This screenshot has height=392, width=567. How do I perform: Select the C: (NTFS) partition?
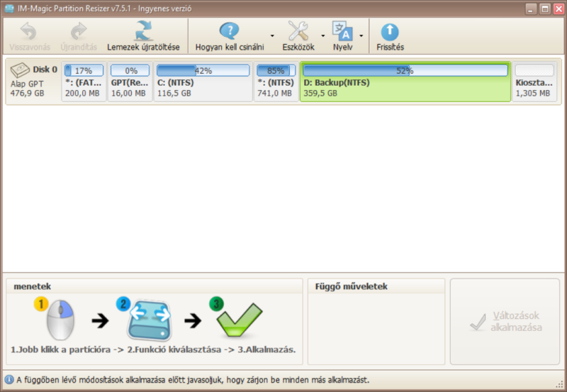(x=203, y=82)
